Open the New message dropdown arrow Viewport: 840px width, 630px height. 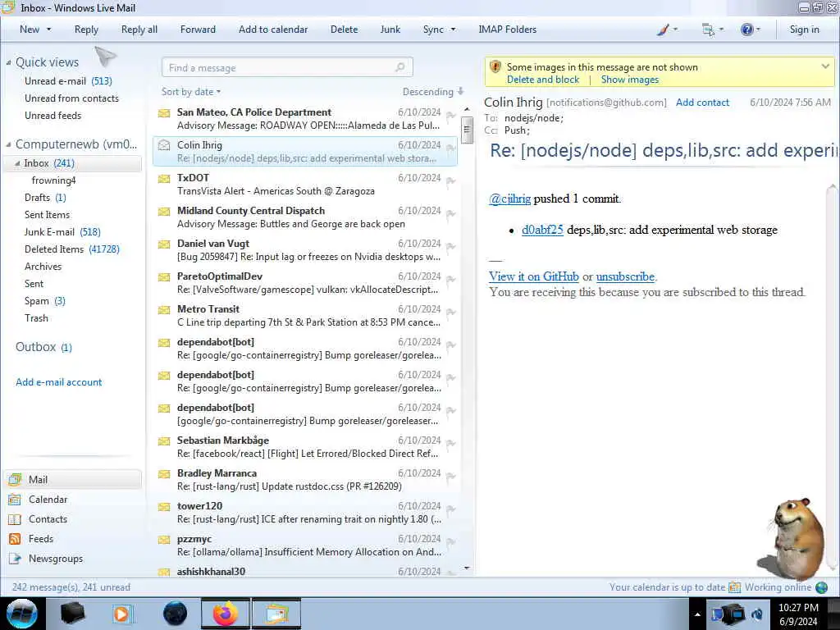tap(48, 30)
